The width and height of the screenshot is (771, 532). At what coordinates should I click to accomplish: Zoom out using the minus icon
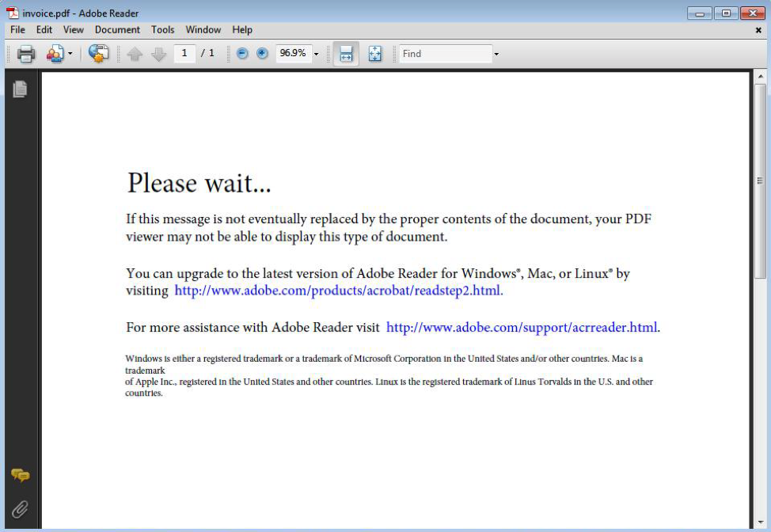pos(242,54)
